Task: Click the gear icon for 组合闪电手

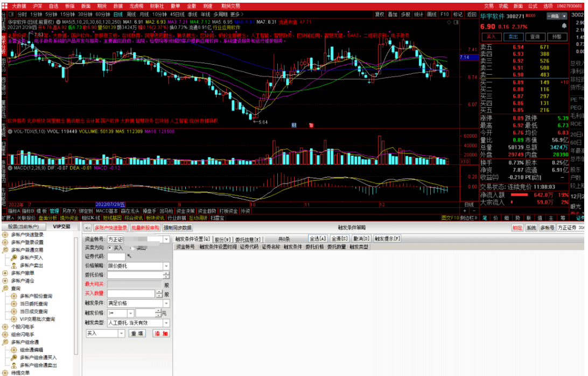Action: click(x=5, y=335)
